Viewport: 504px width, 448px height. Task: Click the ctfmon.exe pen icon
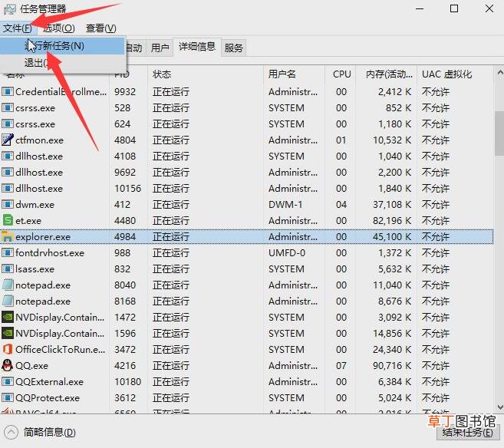point(8,140)
